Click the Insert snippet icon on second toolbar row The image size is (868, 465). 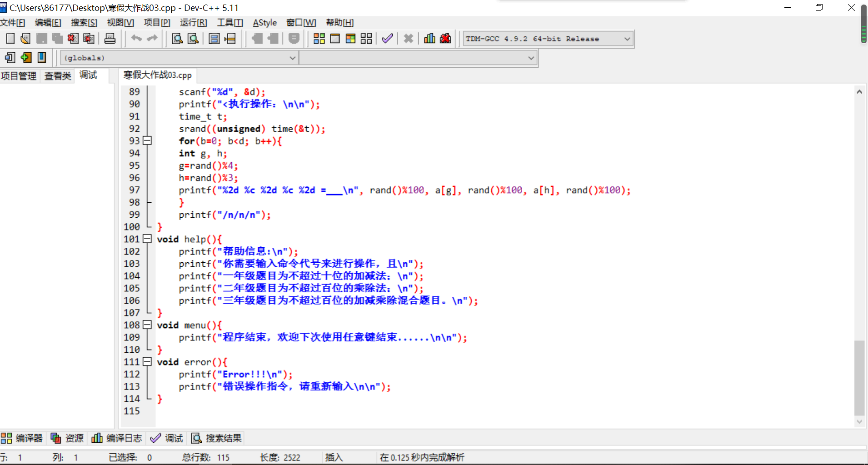(x=10, y=57)
